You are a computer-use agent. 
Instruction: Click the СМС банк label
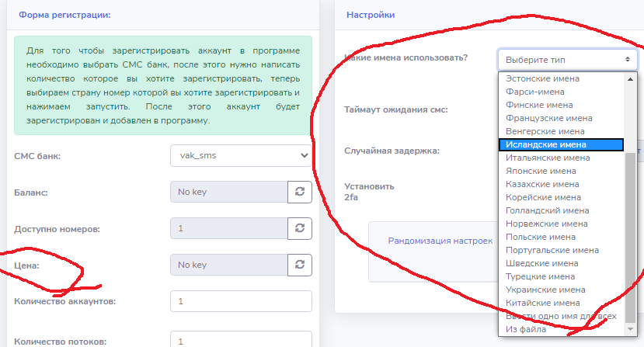pos(37,156)
